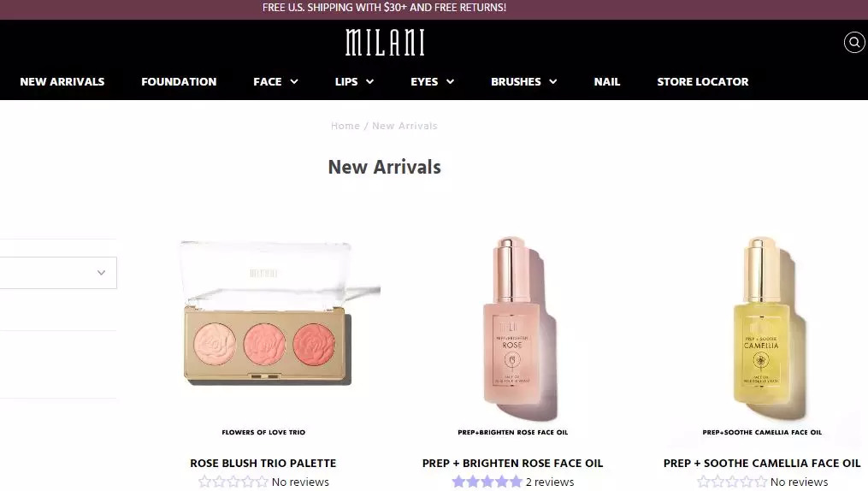Select the fifth star under Rose Face Oil

pyautogui.click(x=516, y=482)
